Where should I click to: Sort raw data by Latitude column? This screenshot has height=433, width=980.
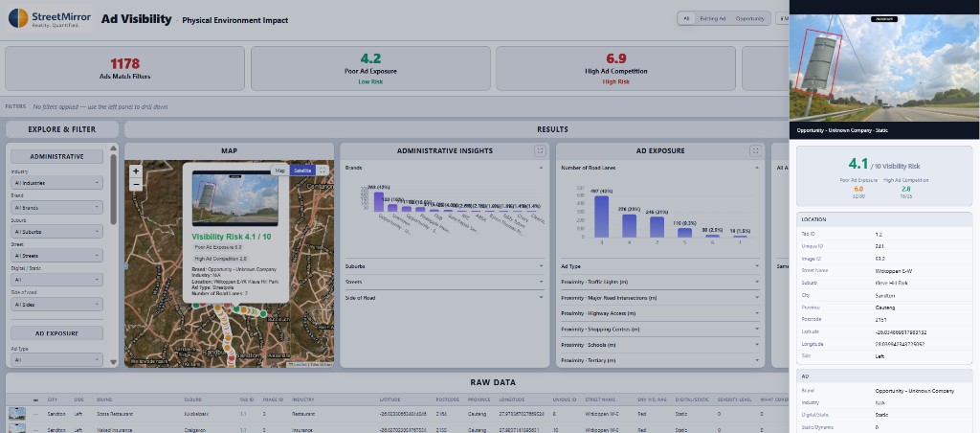pyautogui.click(x=390, y=399)
